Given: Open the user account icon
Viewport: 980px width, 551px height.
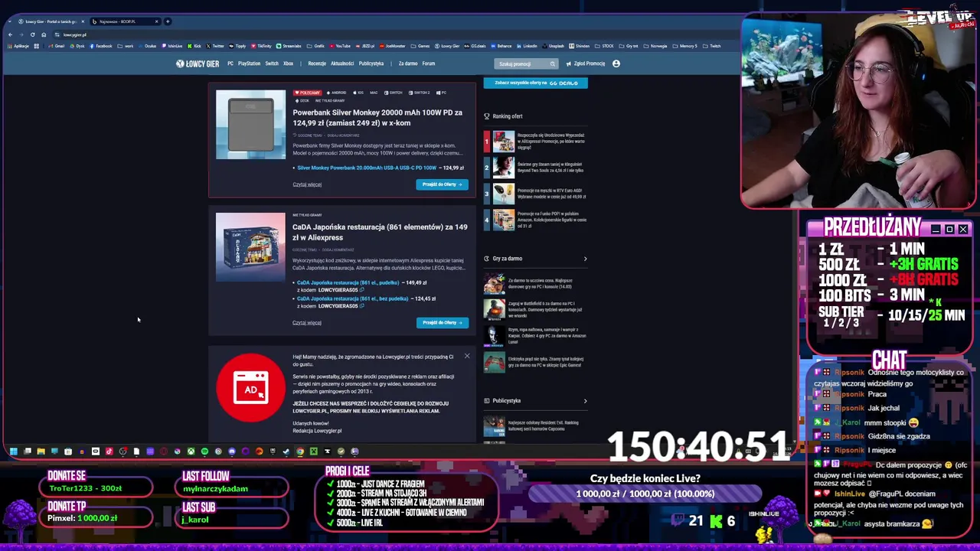Looking at the screenshot, I should click(616, 64).
